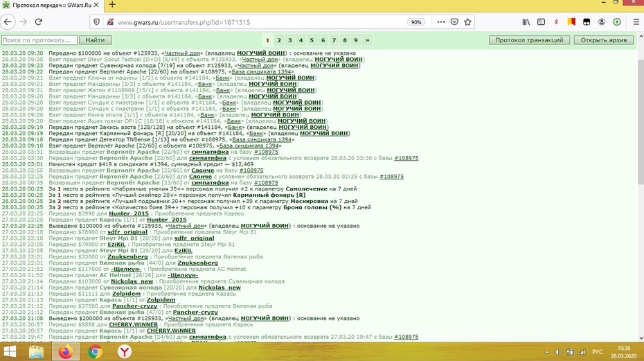
Task: Click the Найти search button
Action: click(x=96, y=40)
